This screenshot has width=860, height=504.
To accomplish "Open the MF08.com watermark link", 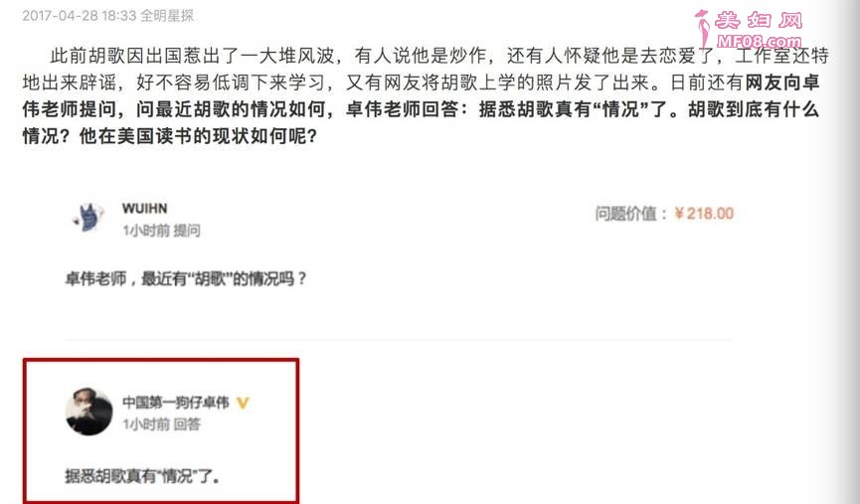I will click(759, 41).
